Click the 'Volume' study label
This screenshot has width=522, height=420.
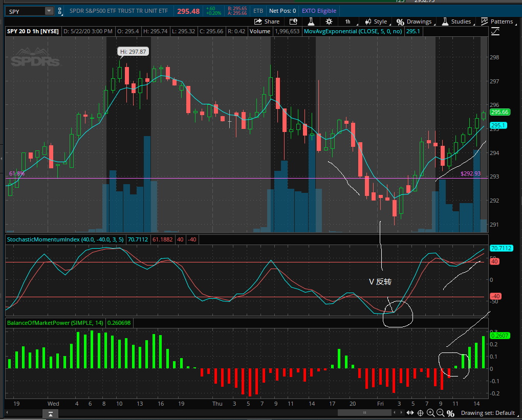point(260,31)
